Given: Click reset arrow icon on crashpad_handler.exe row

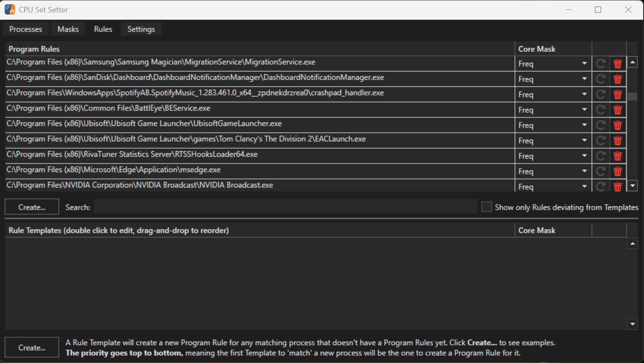Looking at the screenshot, I should coord(601,94).
